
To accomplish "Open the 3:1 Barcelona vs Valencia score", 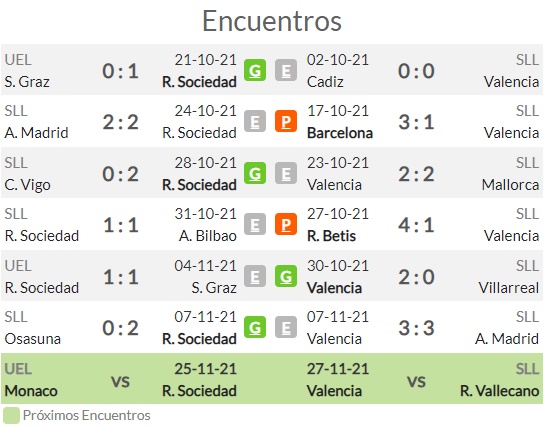I will pyautogui.click(x=416, y=122).
